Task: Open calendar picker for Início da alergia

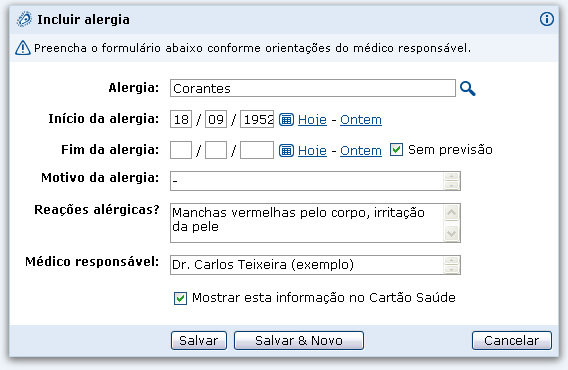Action: click(286, 119)
